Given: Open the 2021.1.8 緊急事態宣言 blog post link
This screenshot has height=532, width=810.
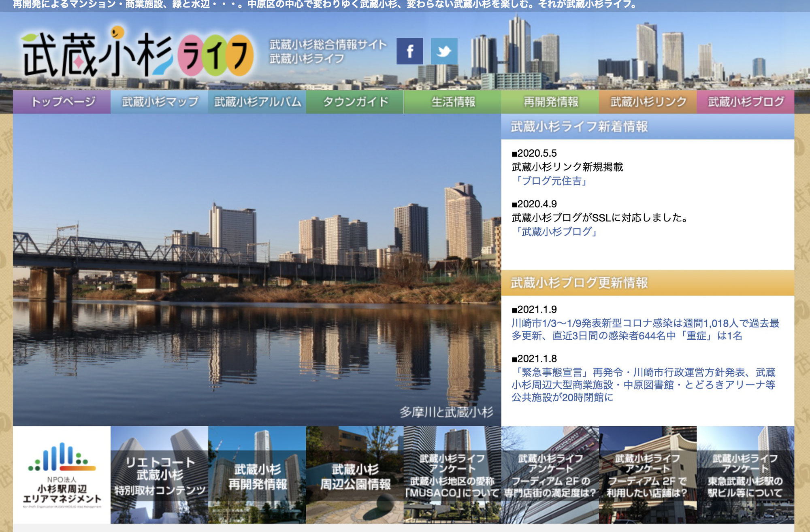Looking at the screenshot, I should coord(644,385).
